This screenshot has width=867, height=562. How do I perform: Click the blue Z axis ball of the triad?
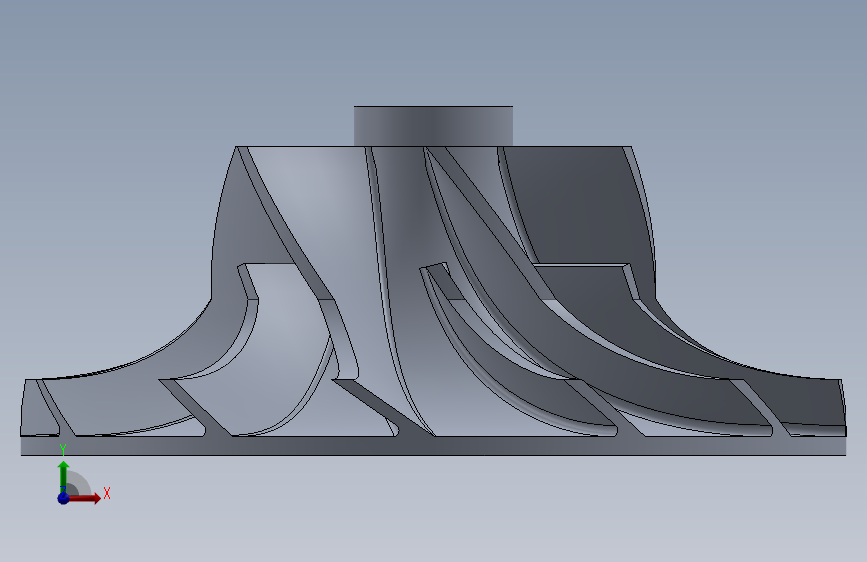[x=63, y=498]
